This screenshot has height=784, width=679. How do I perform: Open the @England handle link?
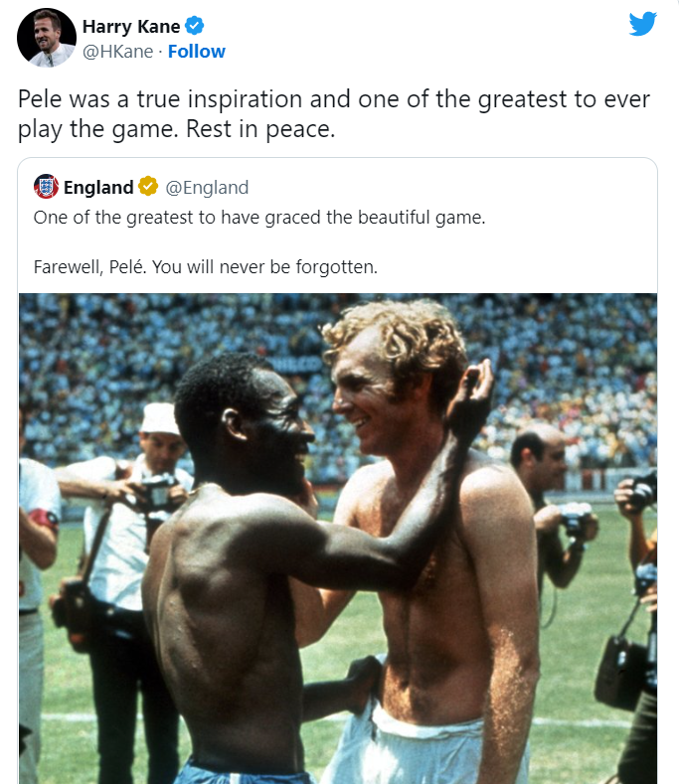click(207, 188)
